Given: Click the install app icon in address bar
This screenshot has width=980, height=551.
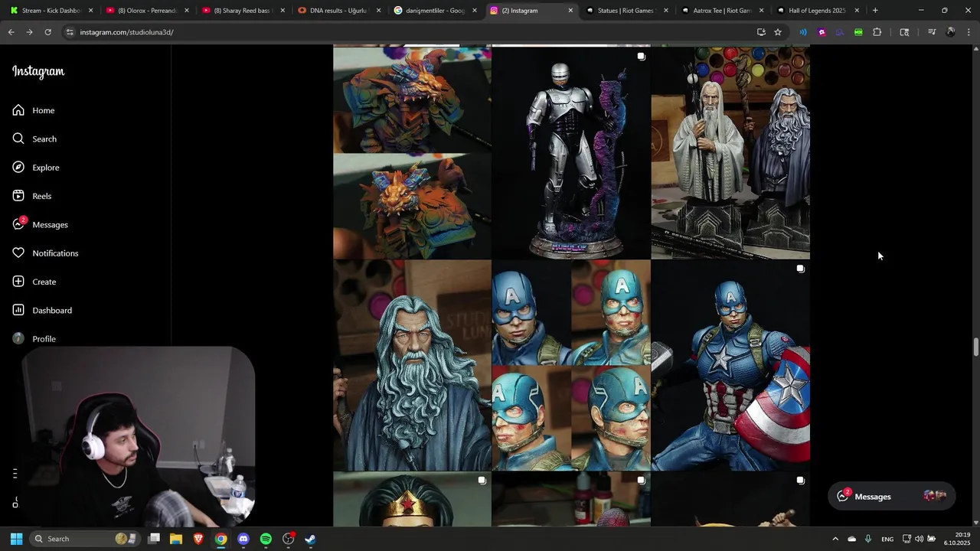Looking at the screenshot, I should [x=761, y=32].
